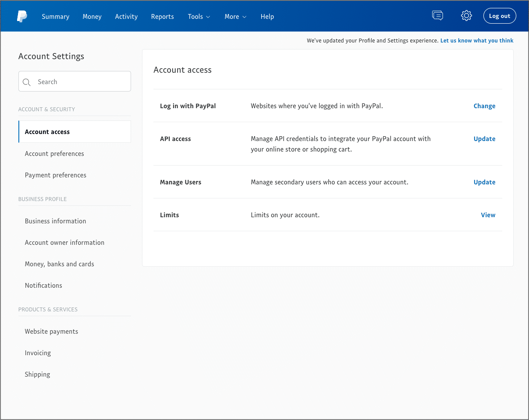Open the Activity page
529x420 pixels.
tap(126, 17)
